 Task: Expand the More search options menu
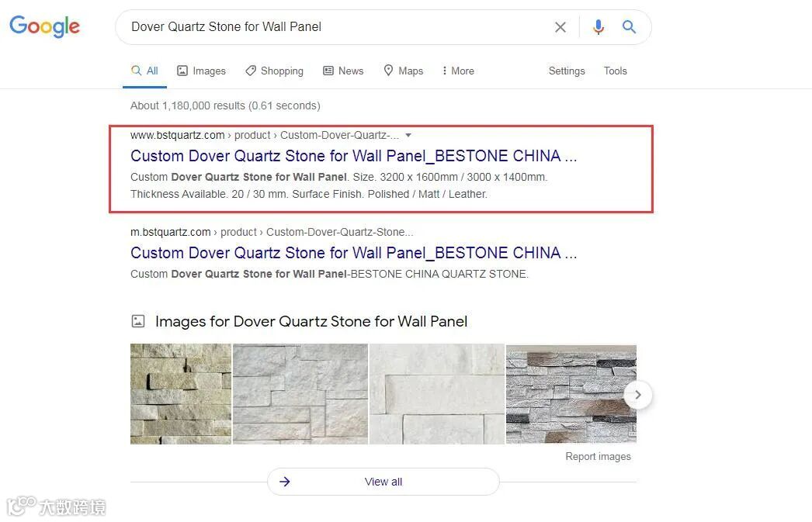coord(458,71)
